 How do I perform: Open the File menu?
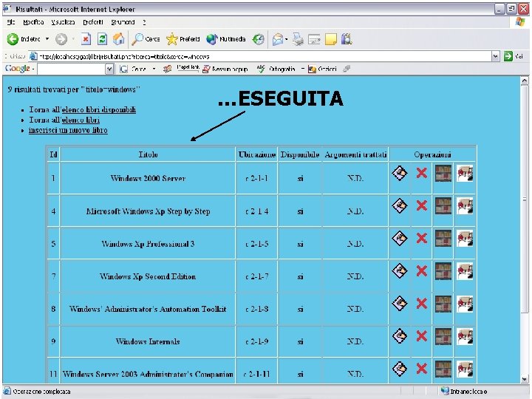pyautogui.click(x=11, y=22)
